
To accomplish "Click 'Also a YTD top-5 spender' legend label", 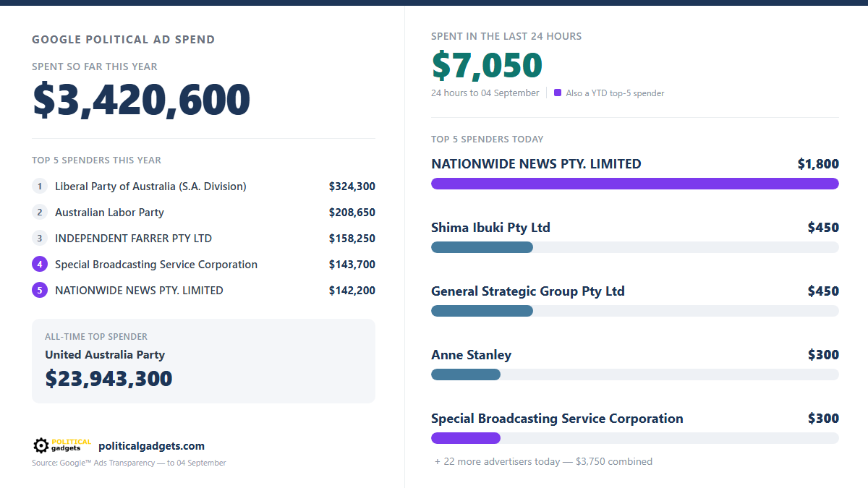I will pyautogui.click(x=615, y=93).
